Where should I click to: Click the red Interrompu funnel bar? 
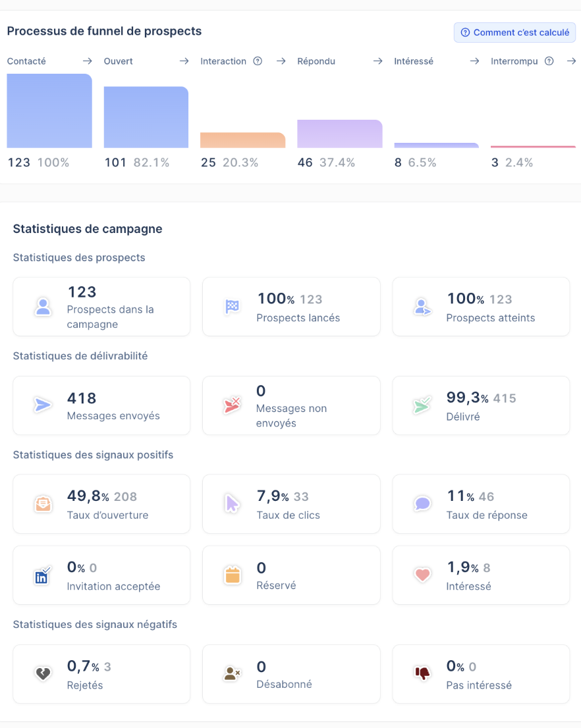pyautogui.click(x=533, y=147)
